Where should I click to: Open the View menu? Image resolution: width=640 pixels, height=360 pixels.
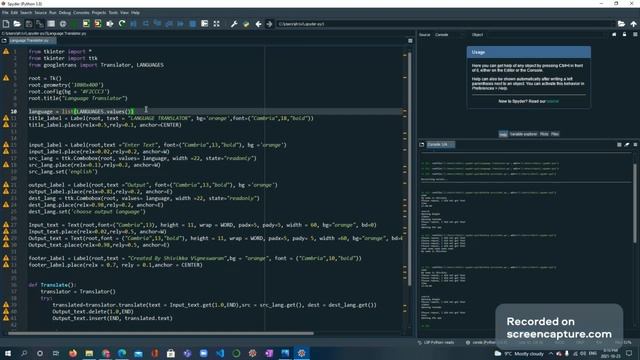click(x=124, y=13)
